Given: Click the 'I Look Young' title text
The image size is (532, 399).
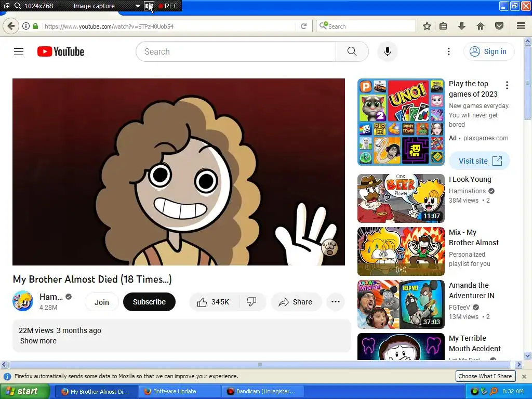Looking at the screenshot, I should [470, 179].
